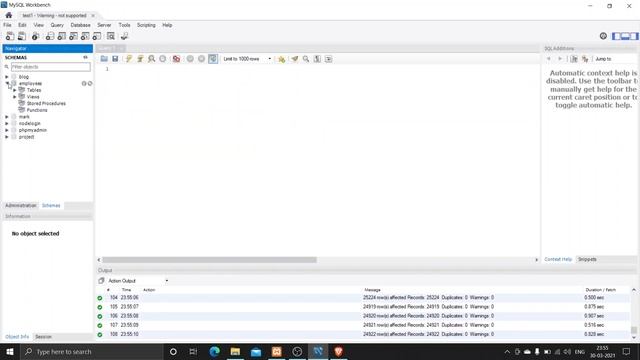Viewport: 640px width, 360px height.
Task: Click the Filter objects search field
Action: click(51, 67)
